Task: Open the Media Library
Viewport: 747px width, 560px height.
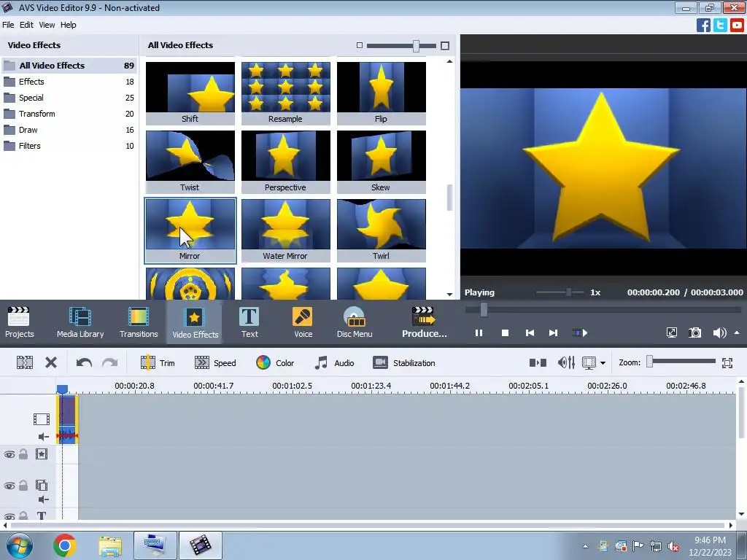Action: click(x=80, y=322)
